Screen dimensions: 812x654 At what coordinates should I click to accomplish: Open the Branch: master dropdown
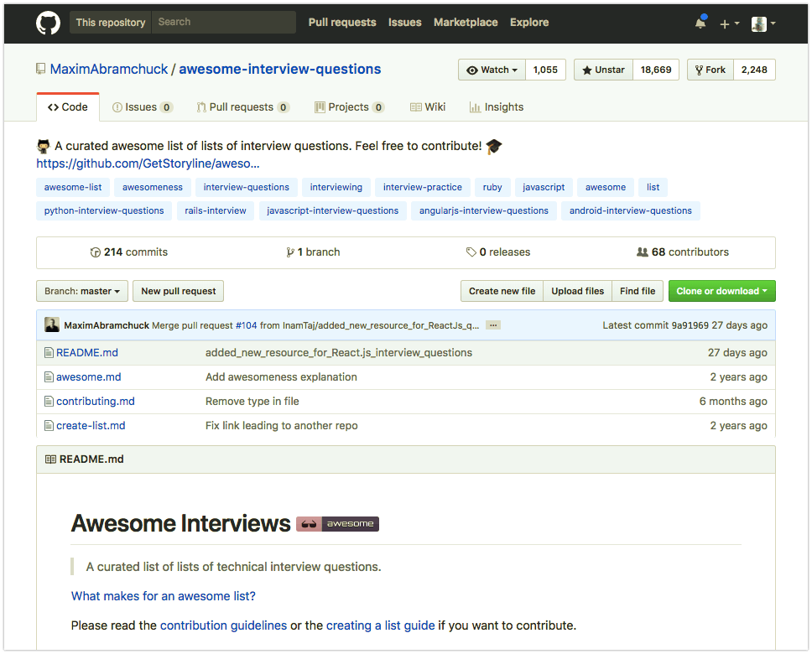click(x=82, y=292)
